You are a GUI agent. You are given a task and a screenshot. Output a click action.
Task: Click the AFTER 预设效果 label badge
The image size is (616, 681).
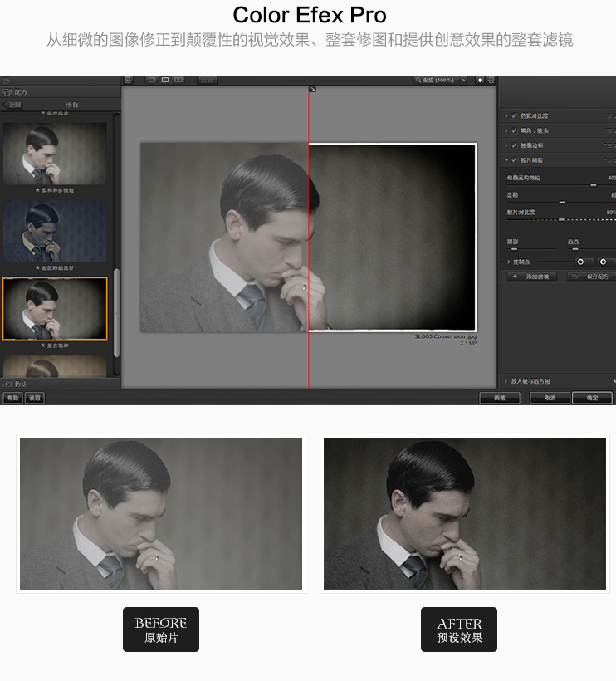pos(459,630)
